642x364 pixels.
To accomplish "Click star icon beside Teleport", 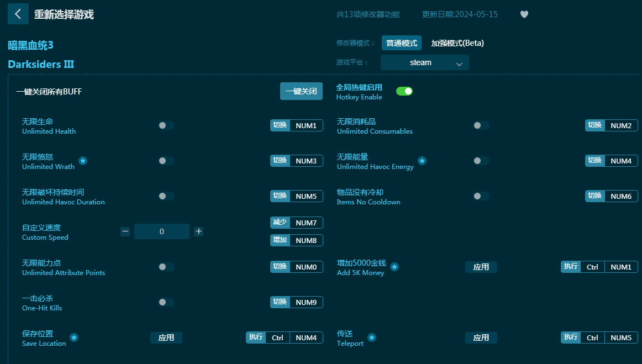I will 372,338.
